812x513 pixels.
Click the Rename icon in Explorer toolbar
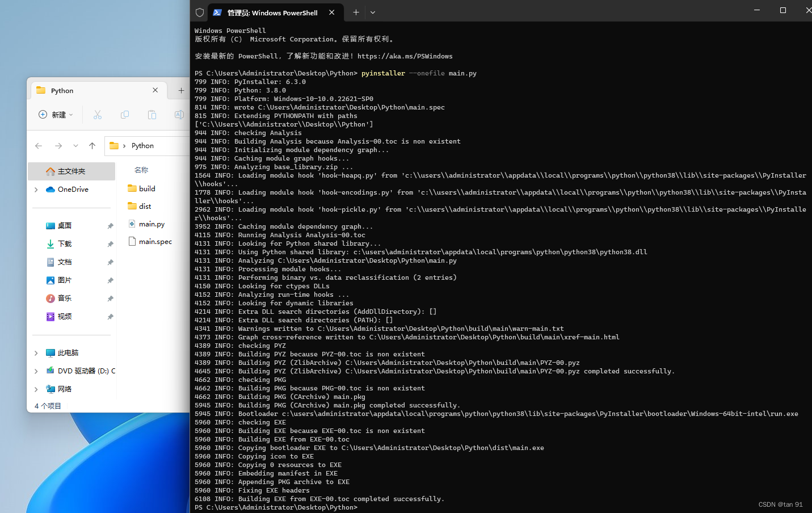click(x=179, y=115)
